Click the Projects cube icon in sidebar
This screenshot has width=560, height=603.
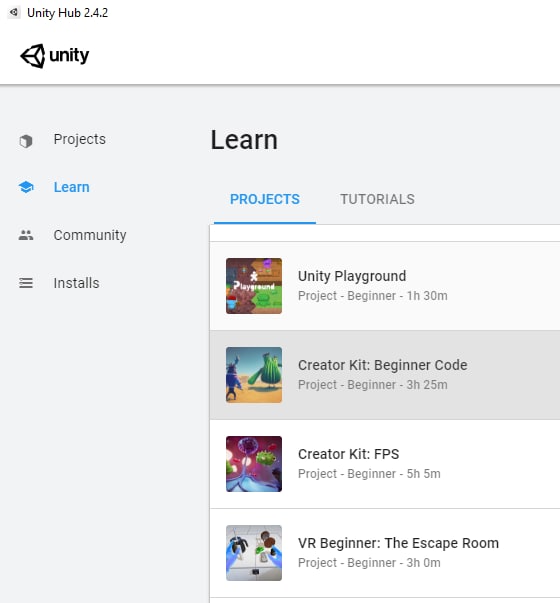click(x=26, y=141)
